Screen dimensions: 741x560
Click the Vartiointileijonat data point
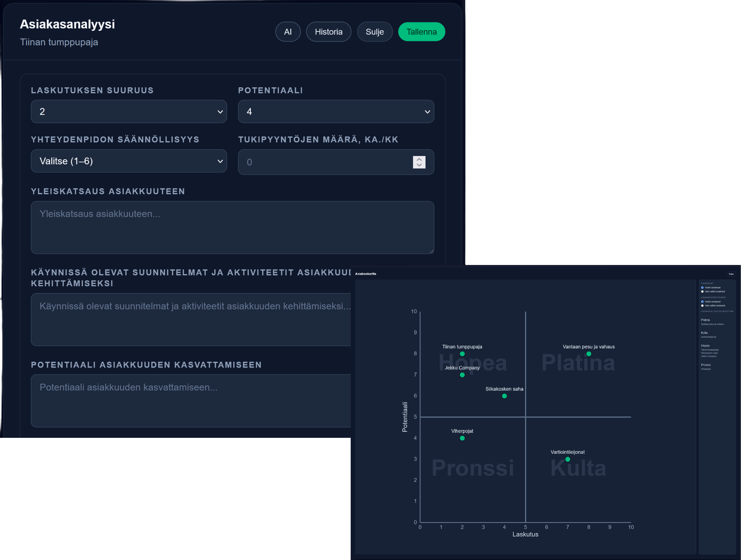pyautogui.click(x=568, y=459)
